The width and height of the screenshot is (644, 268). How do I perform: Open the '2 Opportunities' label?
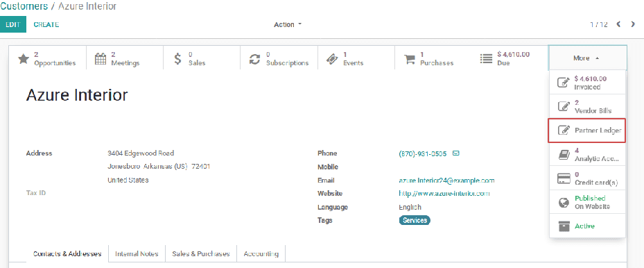click(55, 59)
